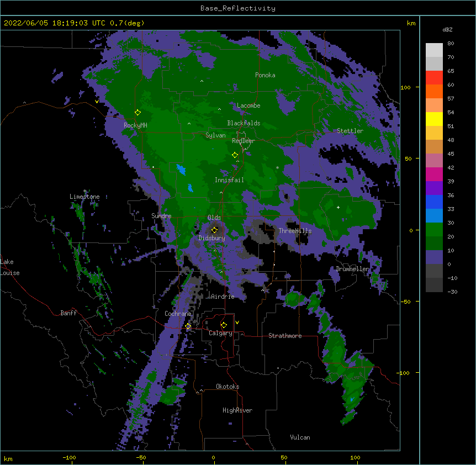Viewport: 476px width, 465px height.
Task: Click the Lake Louise label
Action: click(x=10, y=267)
